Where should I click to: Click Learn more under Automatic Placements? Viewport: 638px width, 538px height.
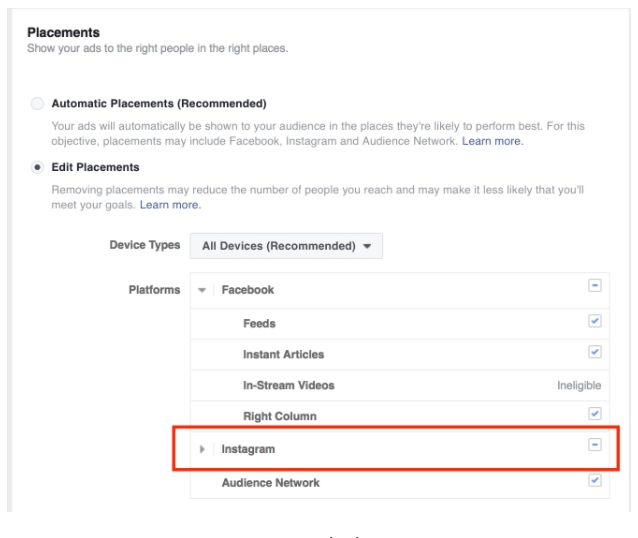[492, 141]
